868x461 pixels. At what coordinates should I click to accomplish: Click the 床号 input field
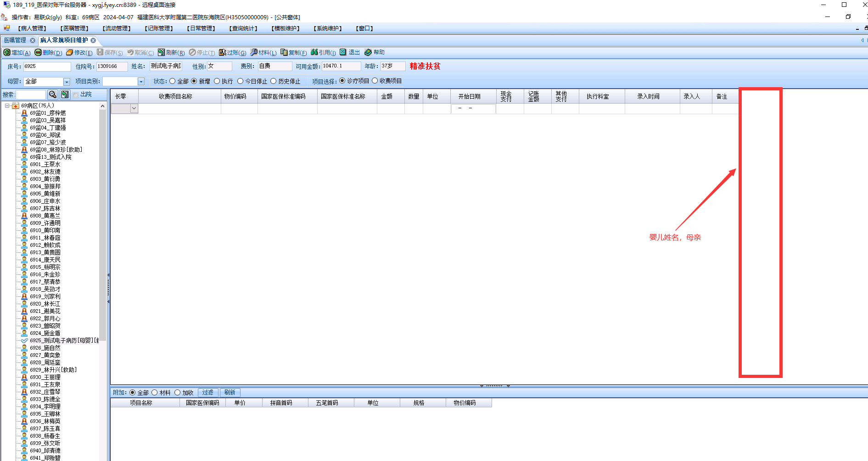point(47,67)
